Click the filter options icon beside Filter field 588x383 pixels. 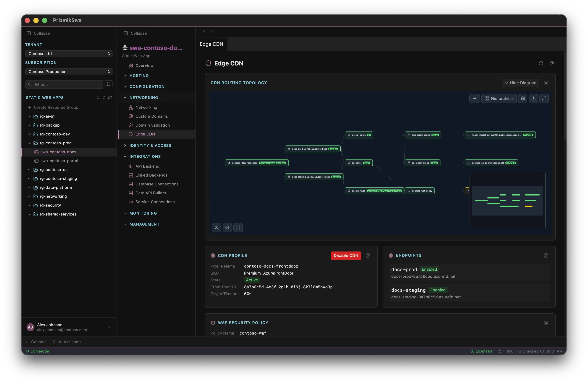[x=109, y=84]
